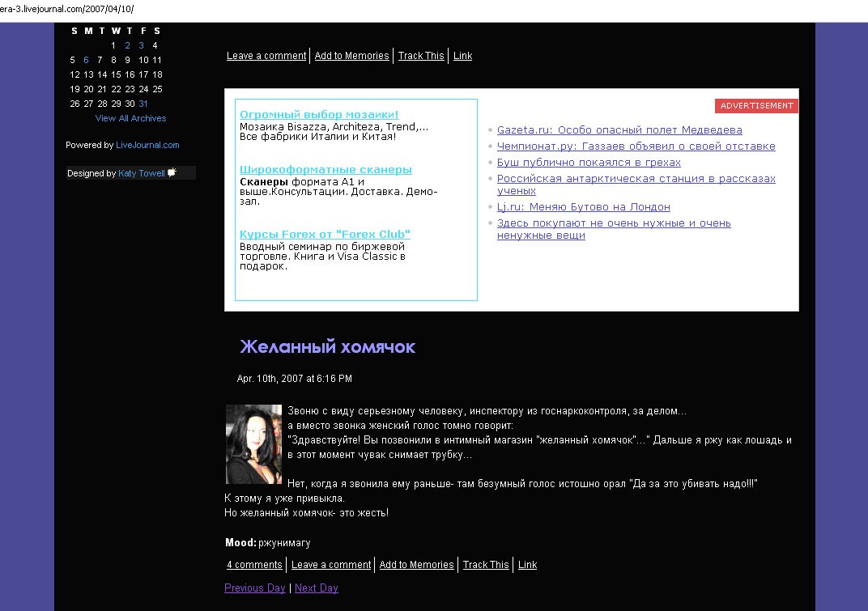Viewport: 868px width, 611px height.
Task: Click the author's avatar photo thumbnail
Action: (x=253, y=443)
